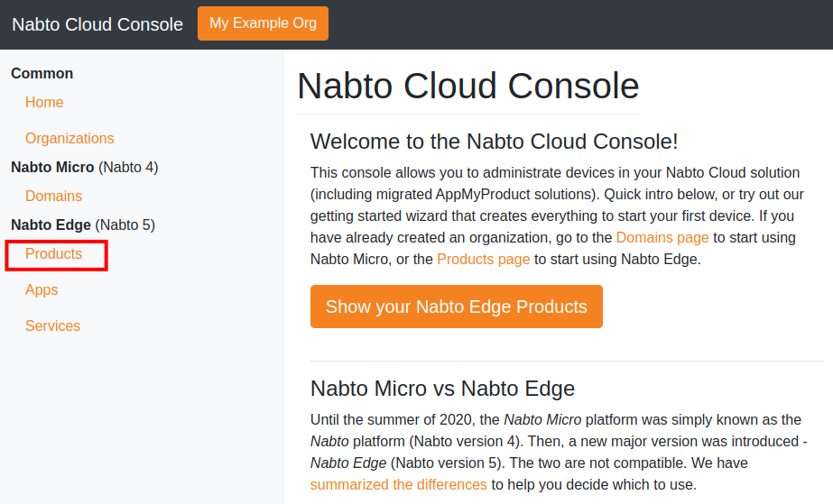Go to Home in the sidebar
The width and height of the screenshot is (833, 504).
pyautogui.click(x=44, y=103)
